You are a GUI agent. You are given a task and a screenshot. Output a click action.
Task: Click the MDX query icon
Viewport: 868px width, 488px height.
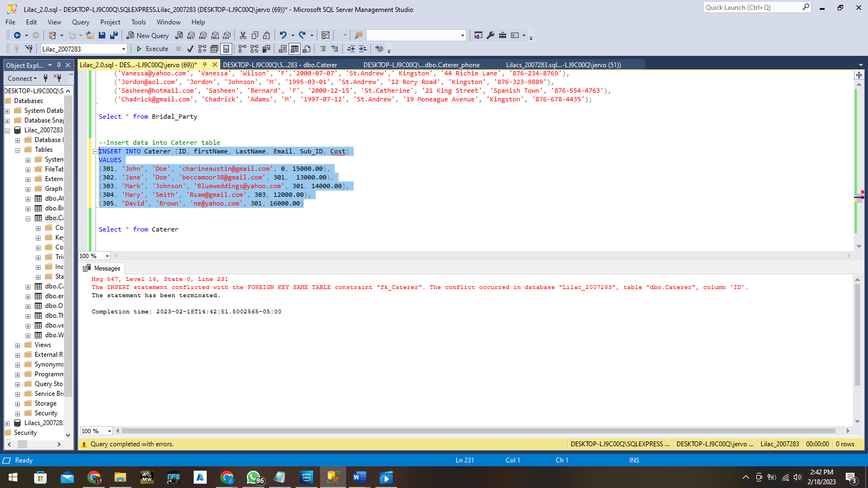coord(191,35)
